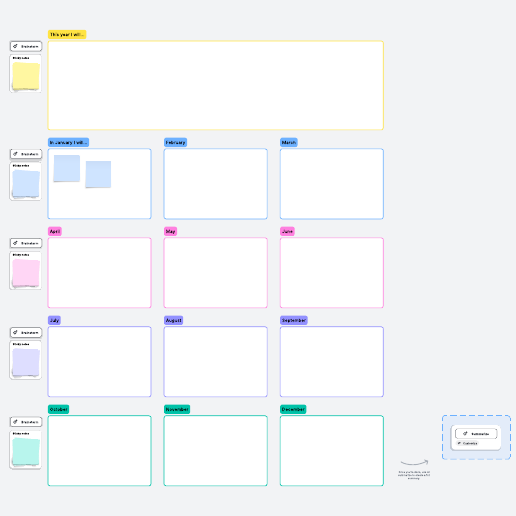
Task: Pick the blue sticky note stack
Action: pyautogui.click(x=26, y=184)
